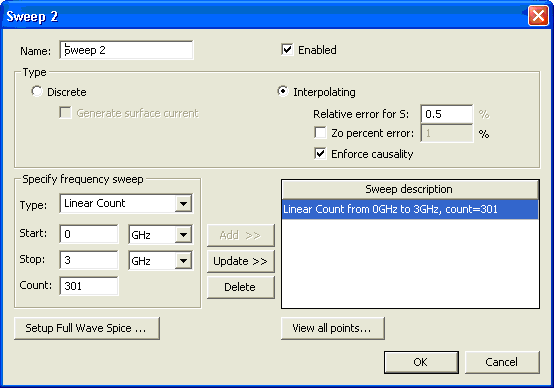The image size is (554, 388).
Task: Confirm with the OK button
Action: (421, 362)
